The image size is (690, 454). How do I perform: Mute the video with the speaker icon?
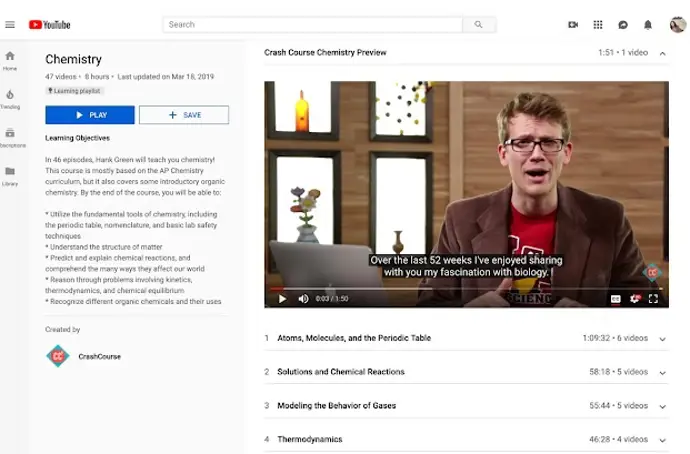pos(303,299)
